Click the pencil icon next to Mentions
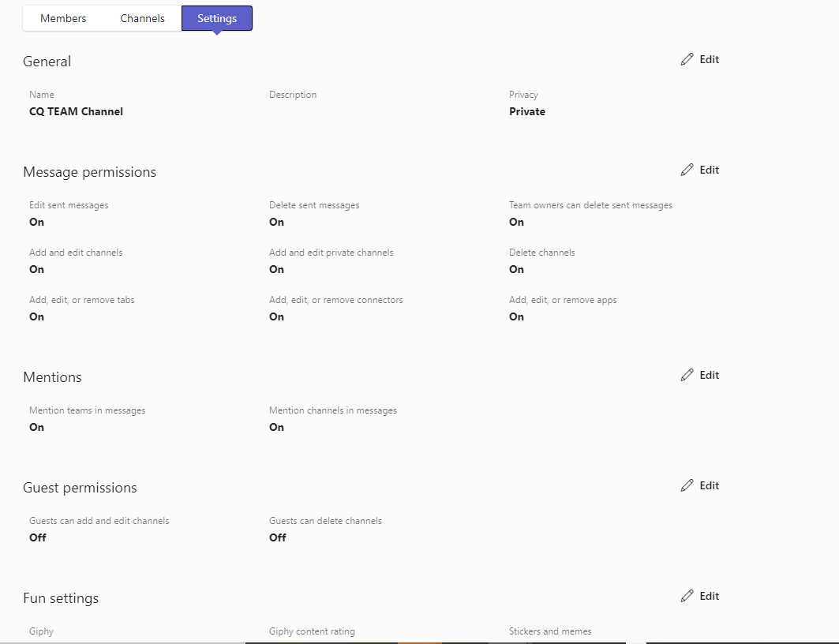This screenshot has width=839, height=644. (687, 374)
